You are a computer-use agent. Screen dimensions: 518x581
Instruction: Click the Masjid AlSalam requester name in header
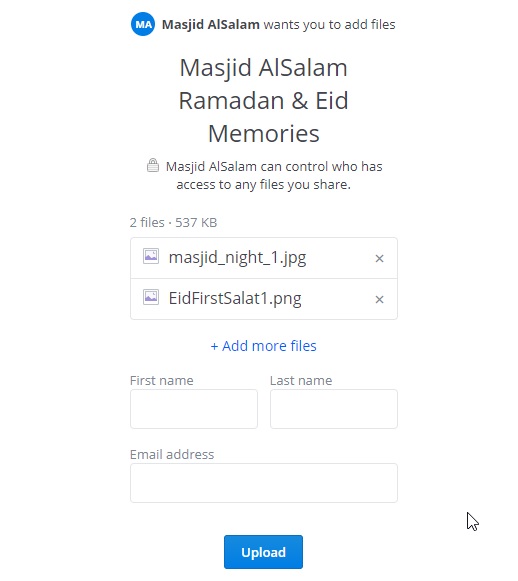click(x=211, y=24)
